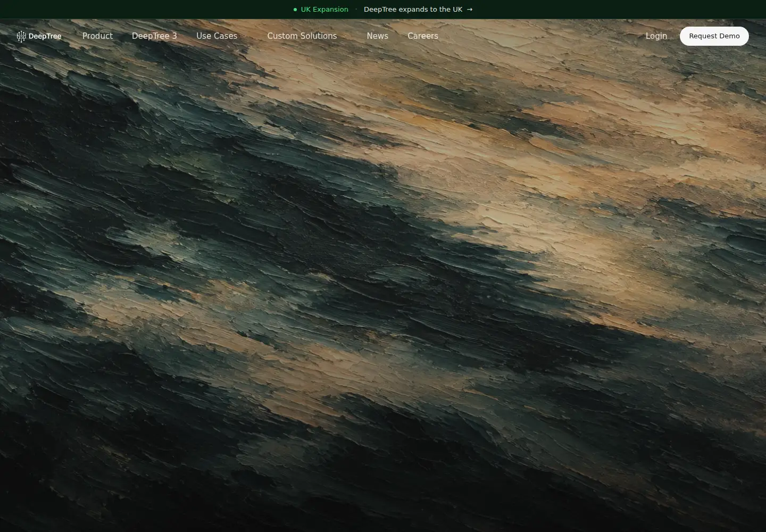Go to the DeepTree 3 page
Image resolution: width=766 pixels, height=532 pixels.
(x=154, y=36)
